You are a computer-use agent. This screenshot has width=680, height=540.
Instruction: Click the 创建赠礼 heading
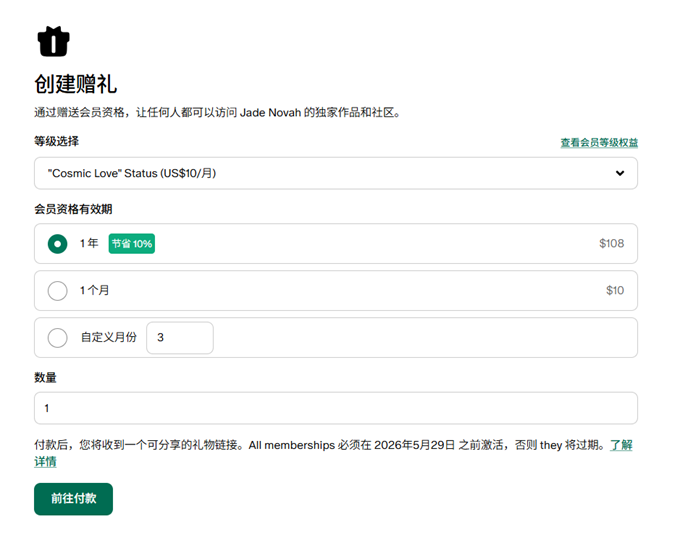pos(76,83)
